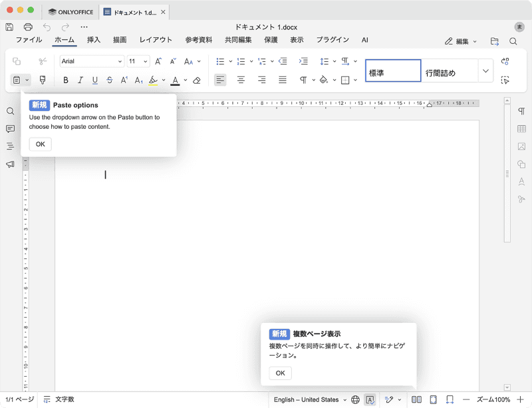Open the ファイル tab
Screen dimensions: 532x408
tap(29, 40)
